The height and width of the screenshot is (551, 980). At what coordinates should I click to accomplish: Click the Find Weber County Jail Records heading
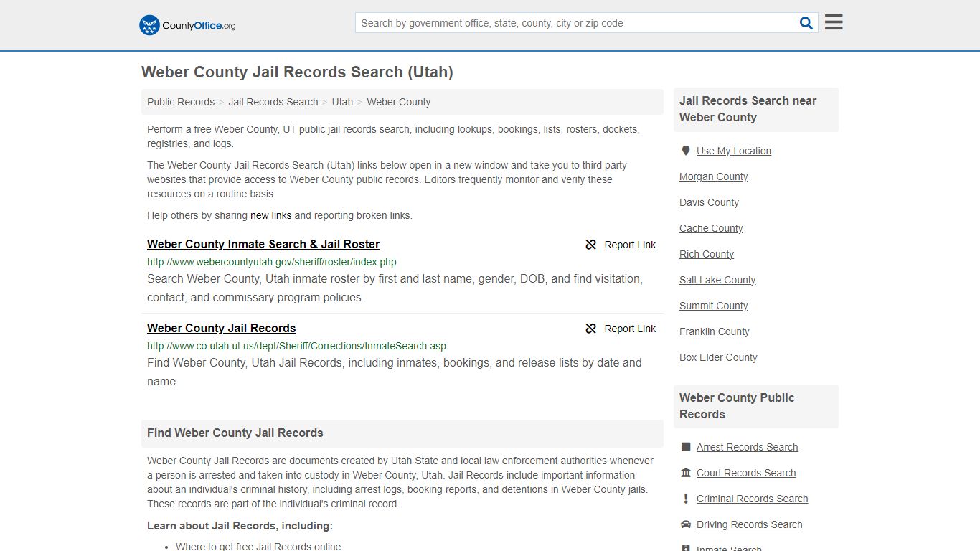point(235,433)
